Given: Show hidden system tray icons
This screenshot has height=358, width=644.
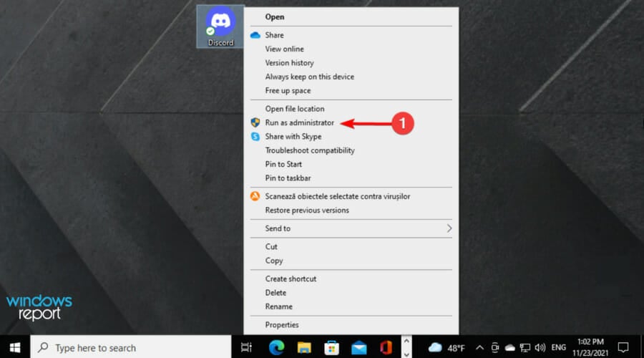Looking at the screenshot, I should (x=479, y=348).
